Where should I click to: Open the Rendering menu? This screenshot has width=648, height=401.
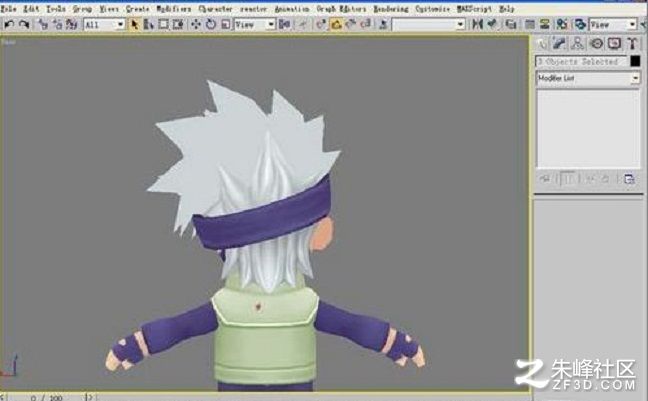pos(391,9)
